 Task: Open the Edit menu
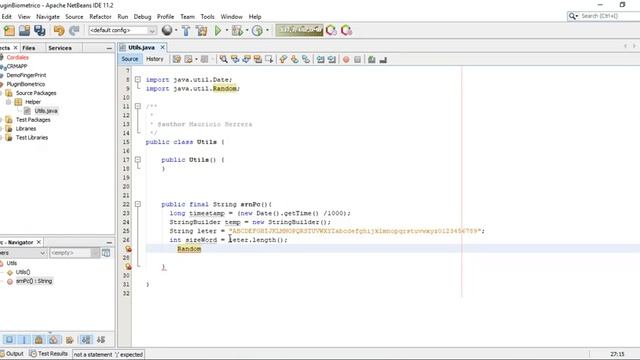pos(7,17)
